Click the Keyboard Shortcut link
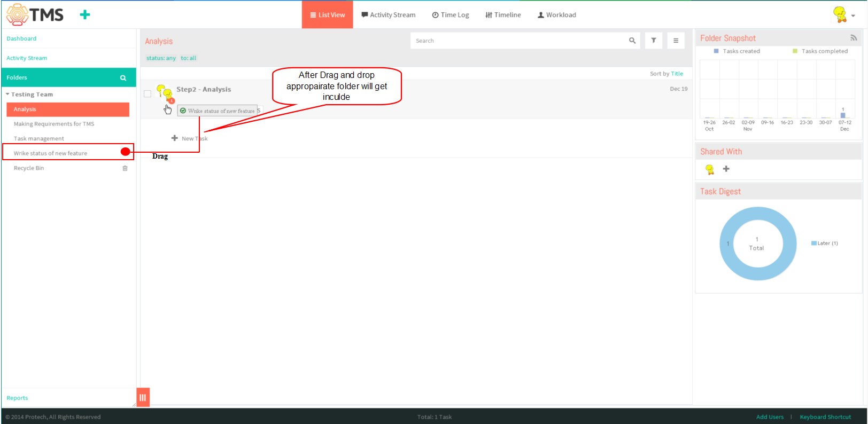 point(825,417)
